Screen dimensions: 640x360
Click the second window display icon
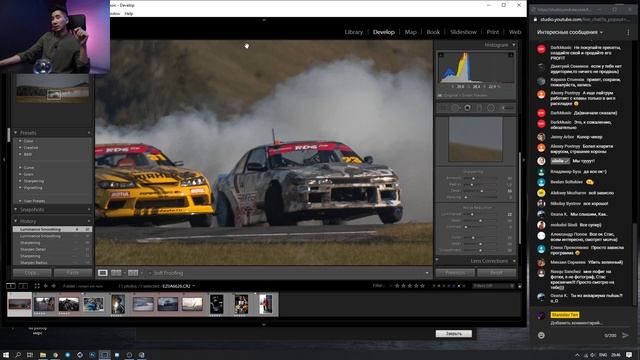point(23,286)
